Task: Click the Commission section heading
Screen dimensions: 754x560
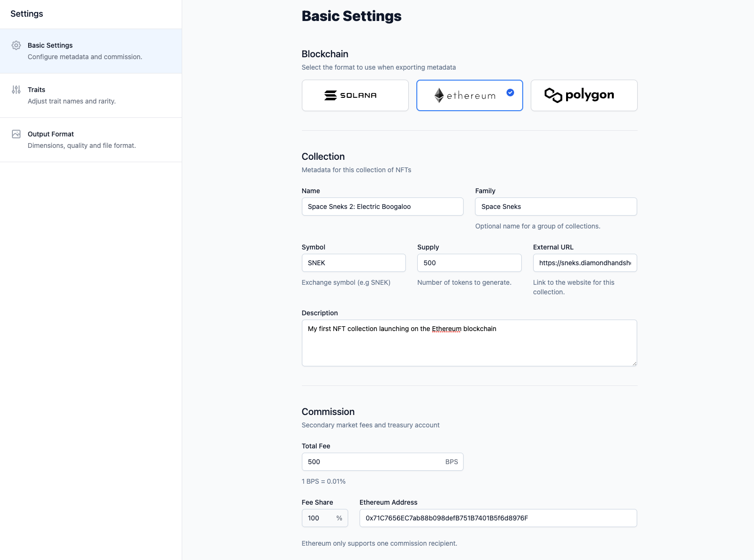Action: (328, 412)
